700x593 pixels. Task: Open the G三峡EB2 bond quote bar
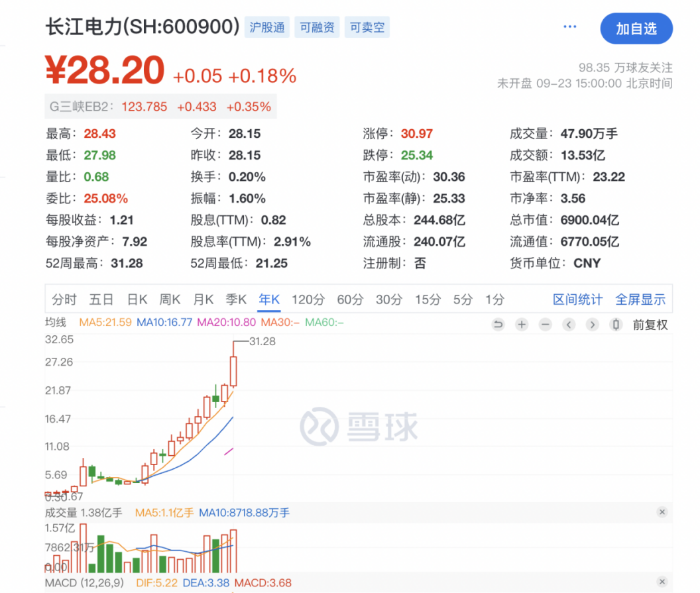(x=160, y=107)
